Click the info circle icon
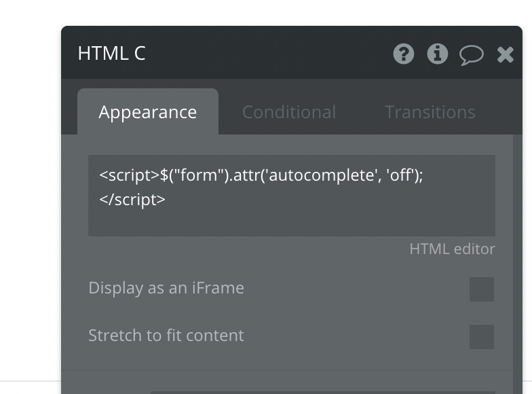 click(x=438, y=54)
